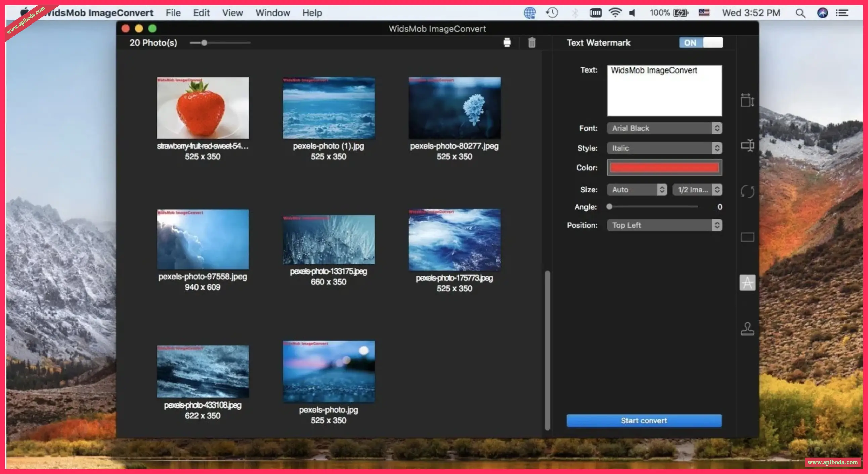The image size is (868, 474).
Task: Open the Style dropdown showing Italic
Action: 664,148
